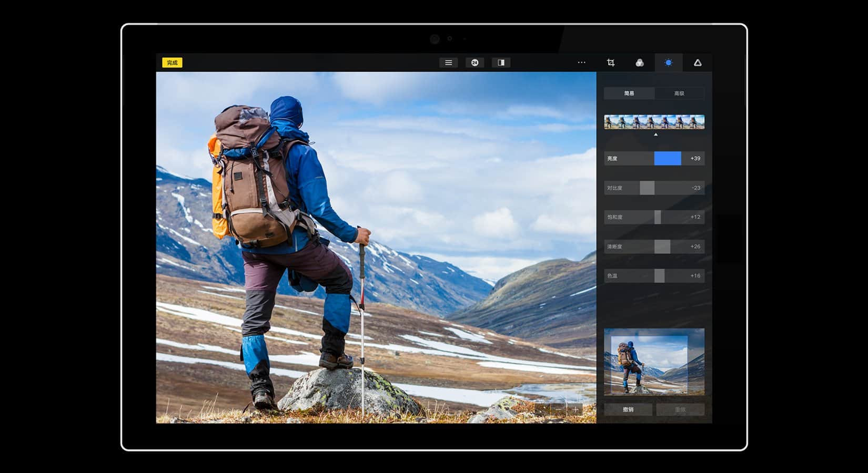The width and height of the screenshot is (868, 473).
Task: Click the 重做 redo button
Action: pos(680,409)
